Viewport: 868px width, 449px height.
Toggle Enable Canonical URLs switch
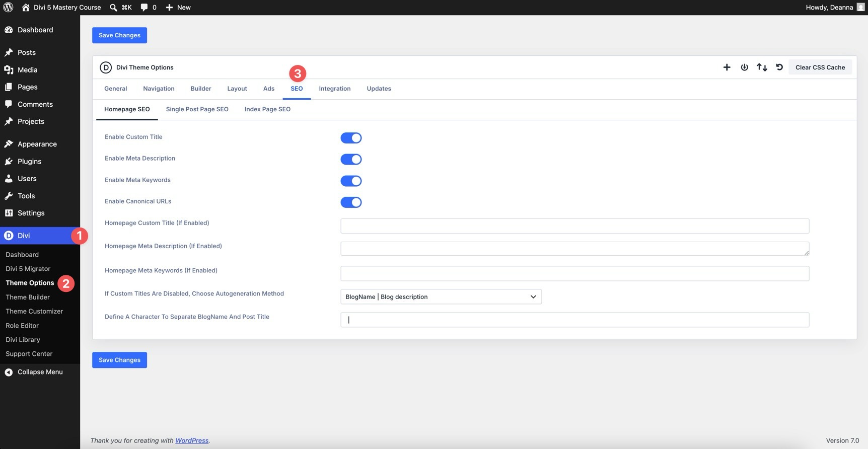click(x=351, y=202)
